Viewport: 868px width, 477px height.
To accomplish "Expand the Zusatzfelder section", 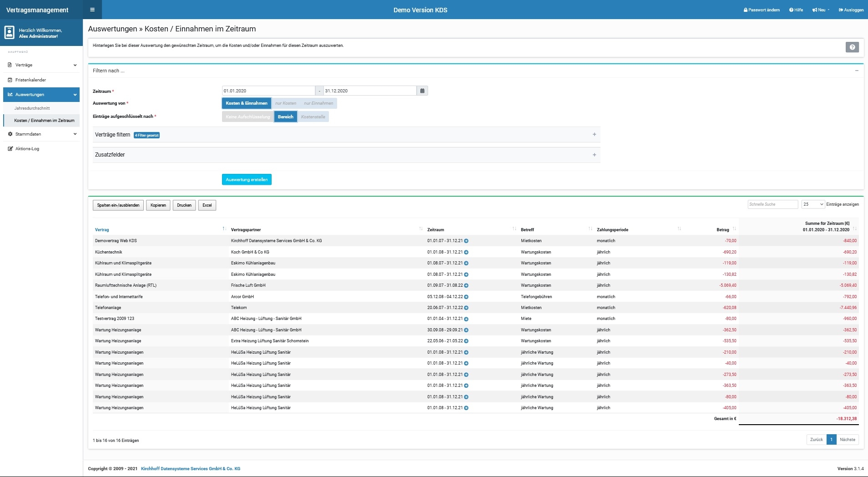I will pyautogui.click(x=594, y=155).
